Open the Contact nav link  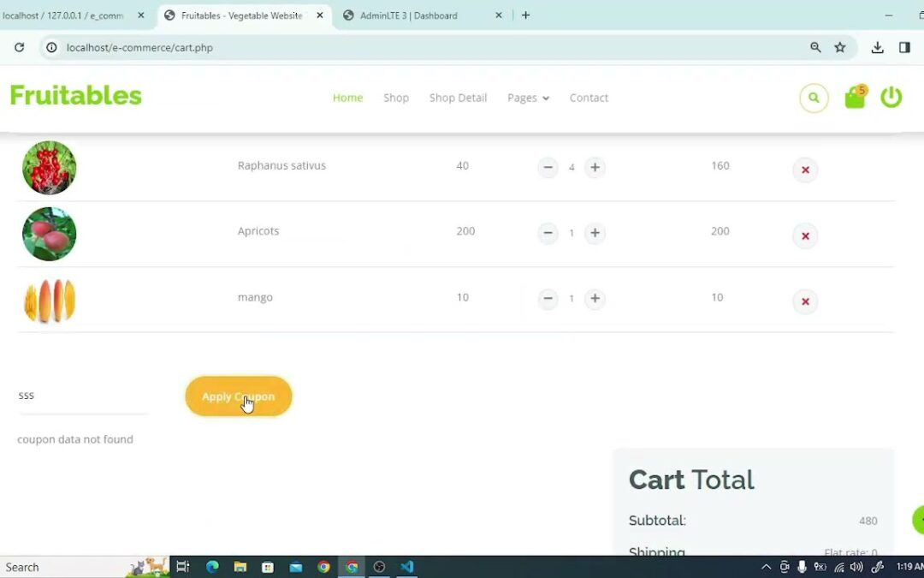pos(589,98)
